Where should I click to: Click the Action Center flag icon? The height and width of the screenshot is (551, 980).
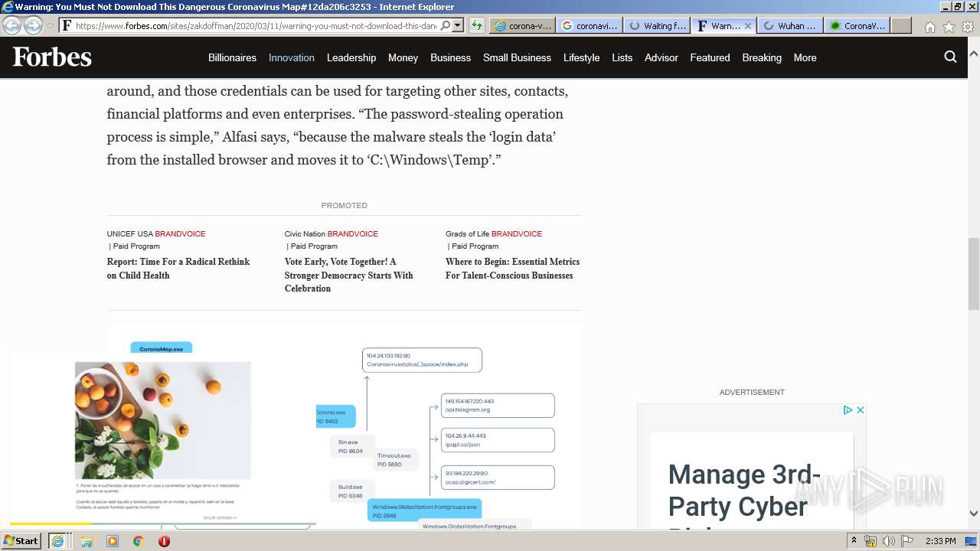907,541
